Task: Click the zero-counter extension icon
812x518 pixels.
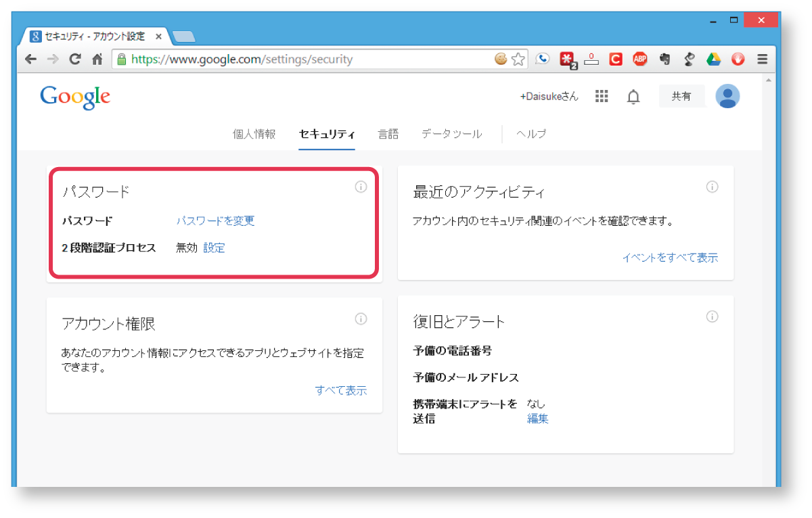Action: coord(591,60)
